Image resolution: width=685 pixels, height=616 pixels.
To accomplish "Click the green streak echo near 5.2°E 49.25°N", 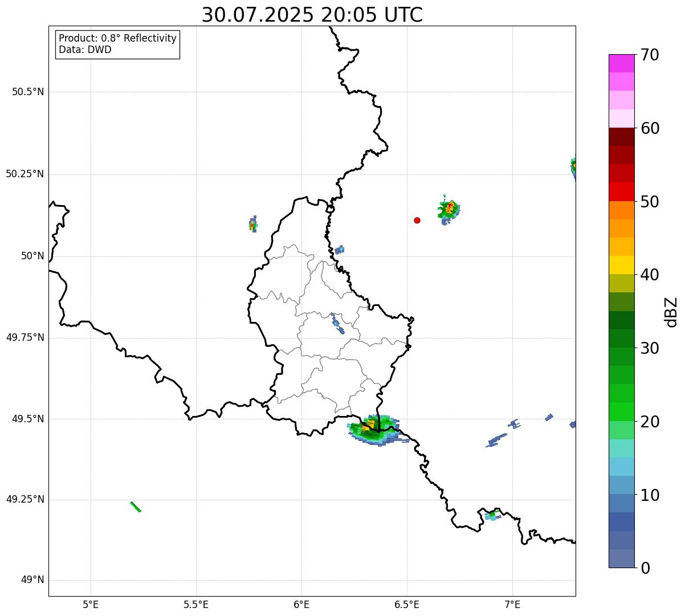I will pyautogui.click(x=136, y=507).
